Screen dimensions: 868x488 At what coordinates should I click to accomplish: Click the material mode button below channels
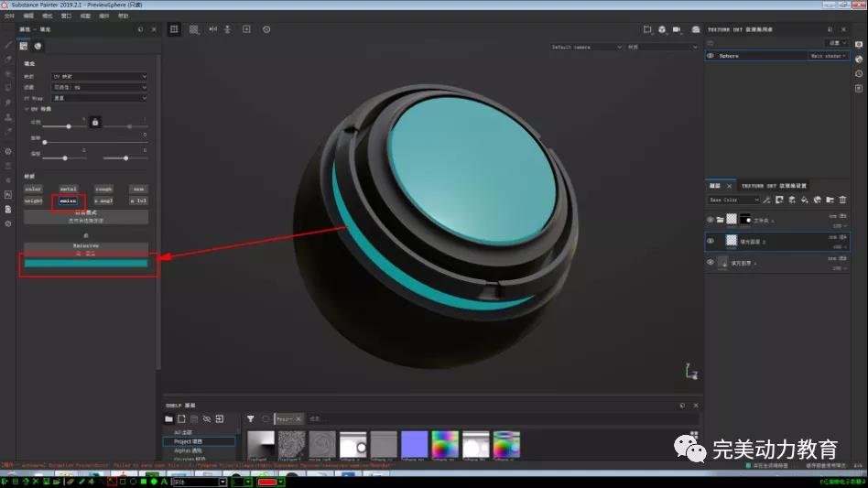(86, 217)
